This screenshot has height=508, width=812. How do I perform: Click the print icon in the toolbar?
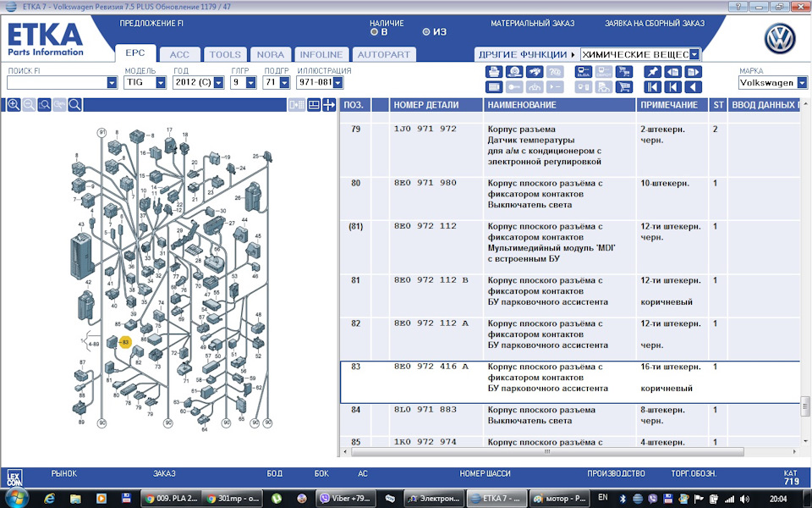(493, 72)
